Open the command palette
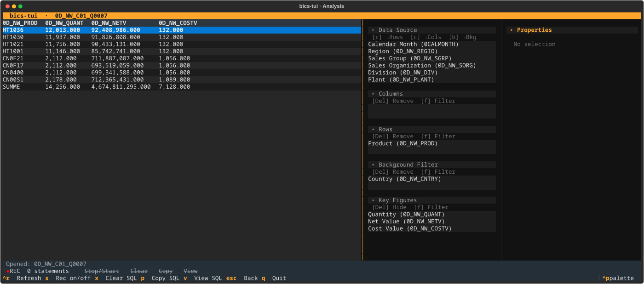 (x=618, y=278)
